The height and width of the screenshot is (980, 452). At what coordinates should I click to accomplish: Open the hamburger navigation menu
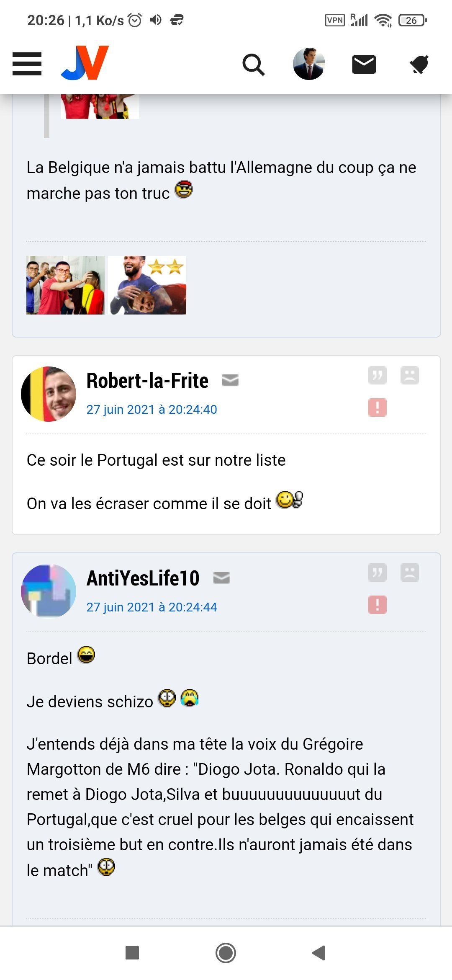tap(27, 64)
